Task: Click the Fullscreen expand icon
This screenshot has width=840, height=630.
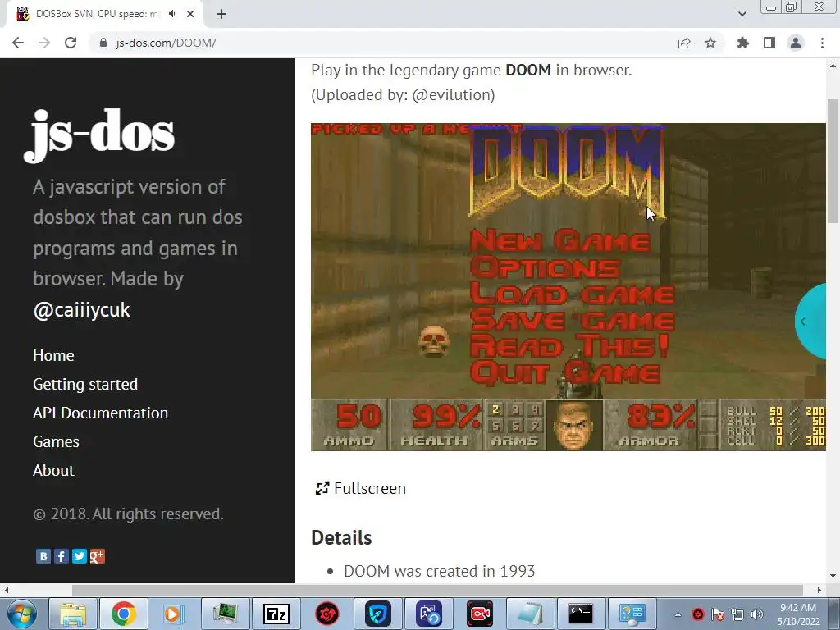Action: tap(322, 488)
